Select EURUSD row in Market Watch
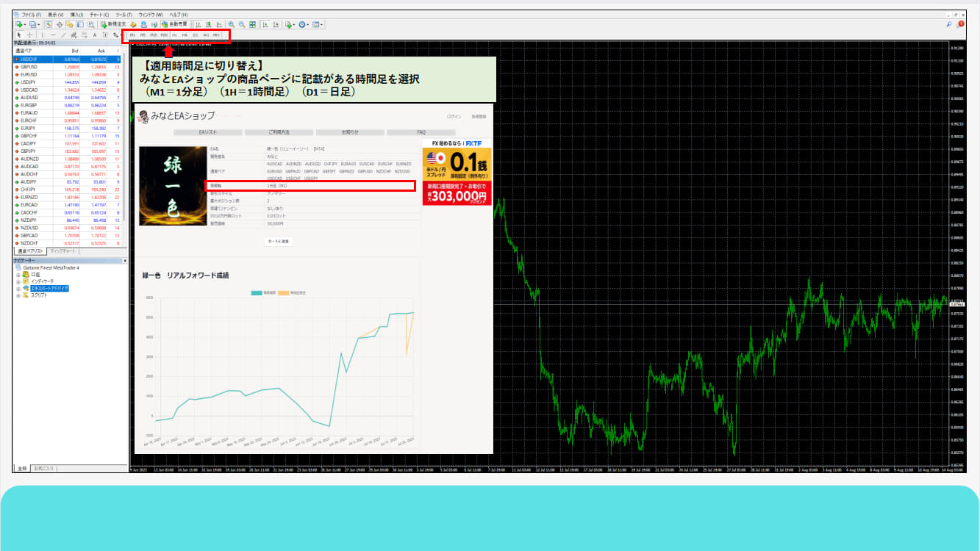The width and height of the screenshot is (980, 551). (x=29, y=74)
